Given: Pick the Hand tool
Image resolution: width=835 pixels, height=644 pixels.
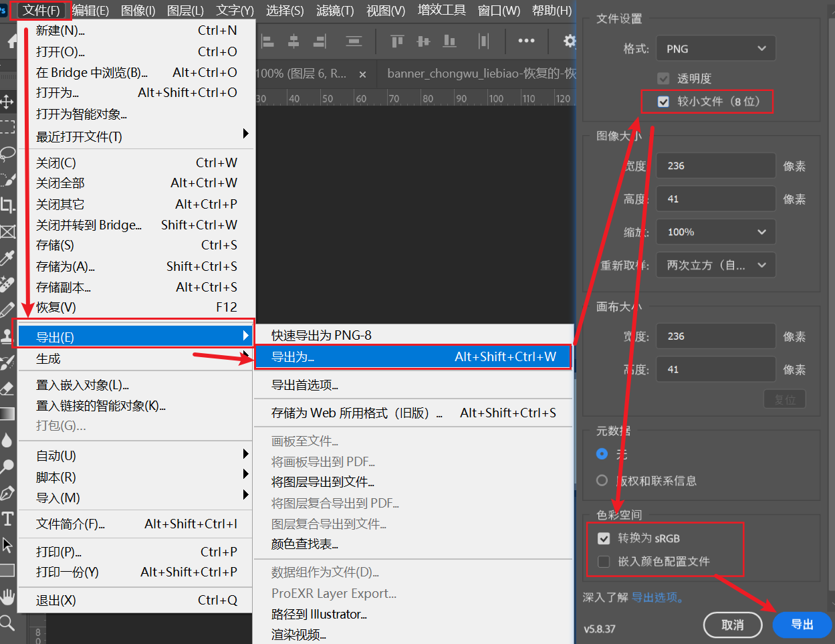Looking at the screenshot, I should click(7, 596).
